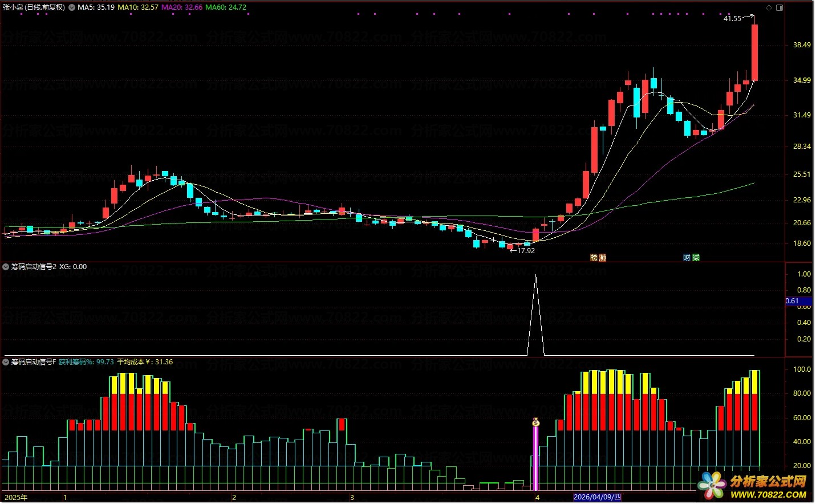Click the 榜 event marker on chart
Screen dimensions: 816x504
click(594, 258)
